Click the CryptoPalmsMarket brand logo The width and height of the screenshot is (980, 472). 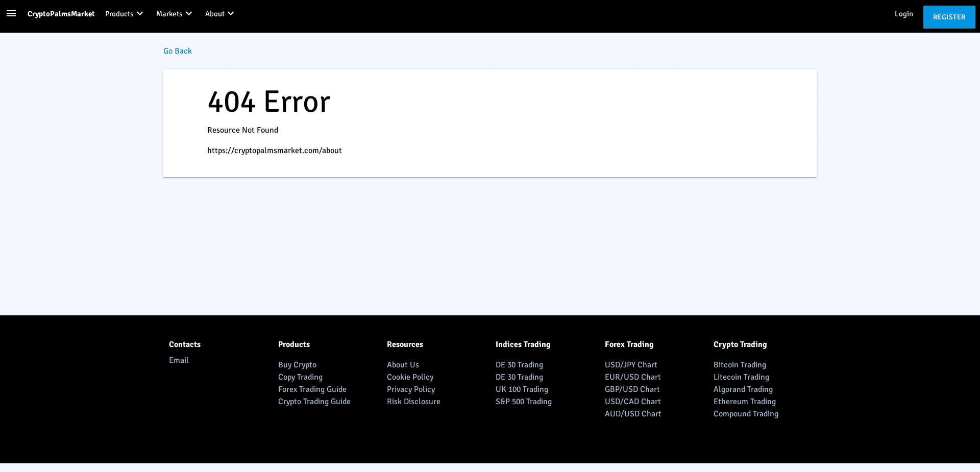[61, 14]
